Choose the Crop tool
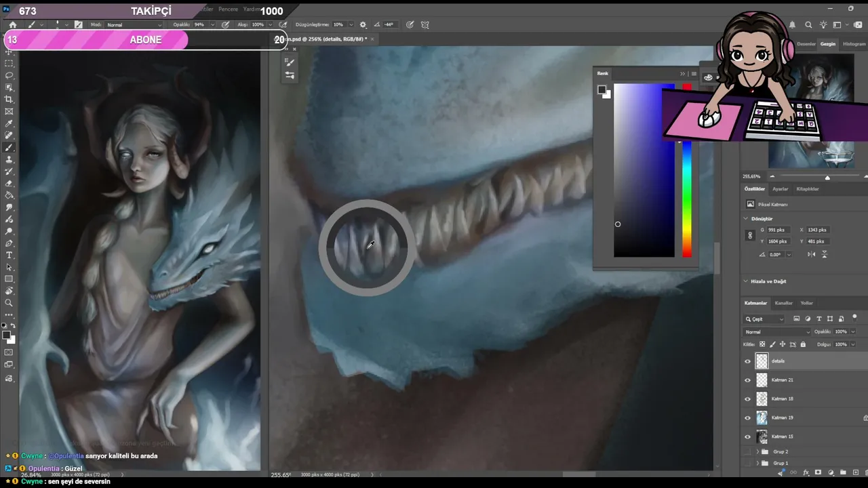 pos(9,100)
